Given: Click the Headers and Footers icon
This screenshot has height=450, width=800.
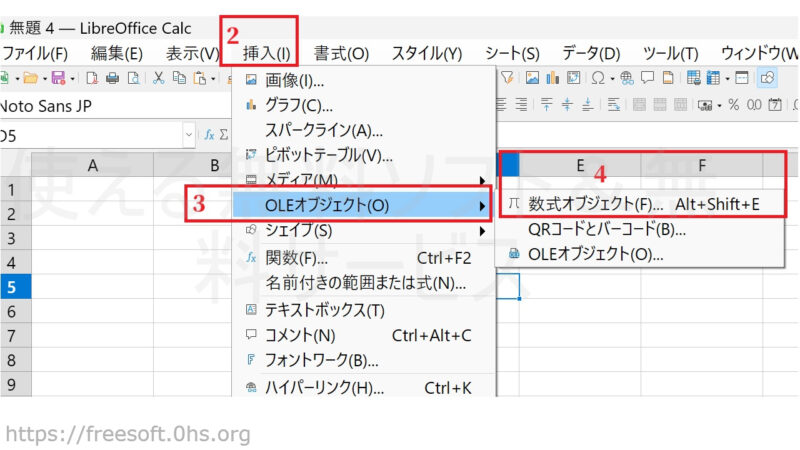Looking at the screenshot, I should point(668,78).
